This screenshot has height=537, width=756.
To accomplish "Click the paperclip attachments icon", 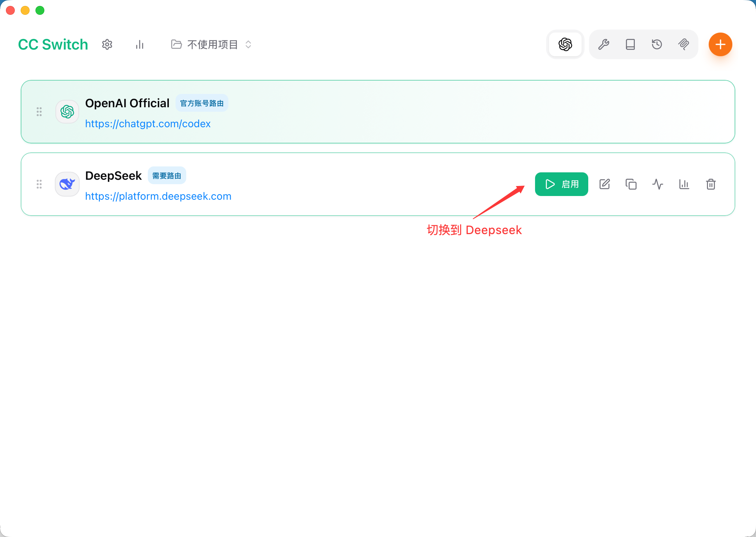I will point(684,44).
